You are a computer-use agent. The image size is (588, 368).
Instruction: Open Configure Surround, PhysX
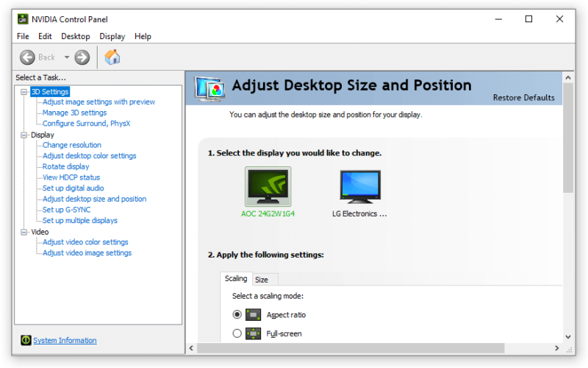[x=86, y=124]
